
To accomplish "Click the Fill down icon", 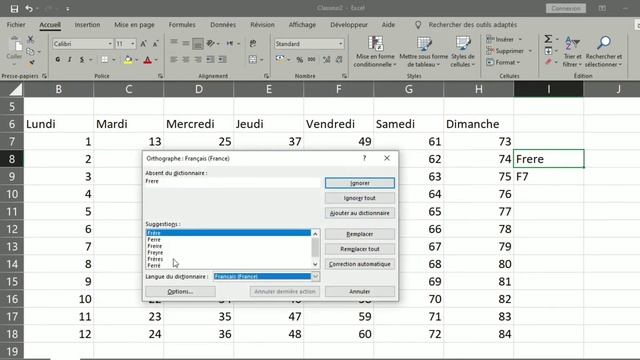I will 548,51.
